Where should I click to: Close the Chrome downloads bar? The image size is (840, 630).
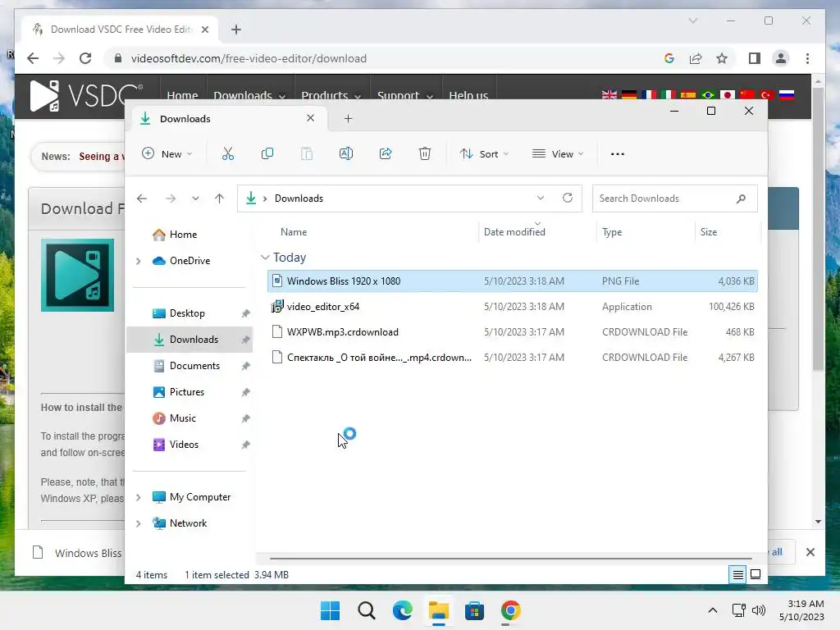coord(810,552)
